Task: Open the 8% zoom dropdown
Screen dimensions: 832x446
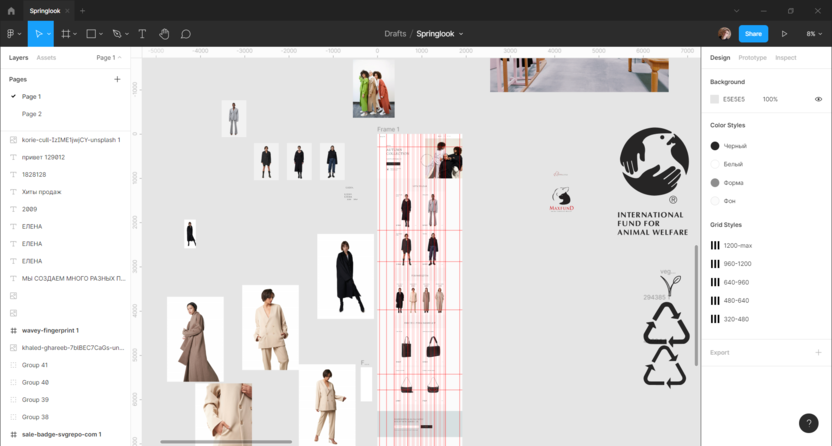Action: point(814,34)
